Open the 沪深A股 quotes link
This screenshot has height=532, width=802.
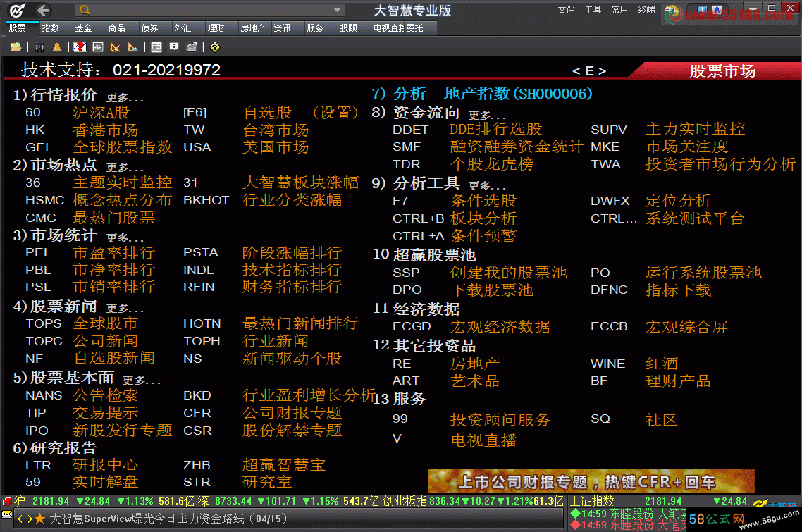(x=101, y=113)
